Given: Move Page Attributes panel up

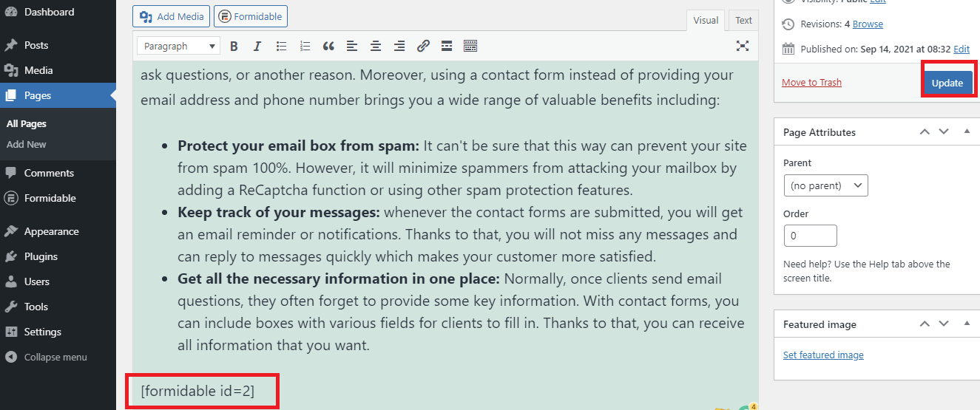Looking at the screenshot, I should pyautogui.click(x=925, y=132).
